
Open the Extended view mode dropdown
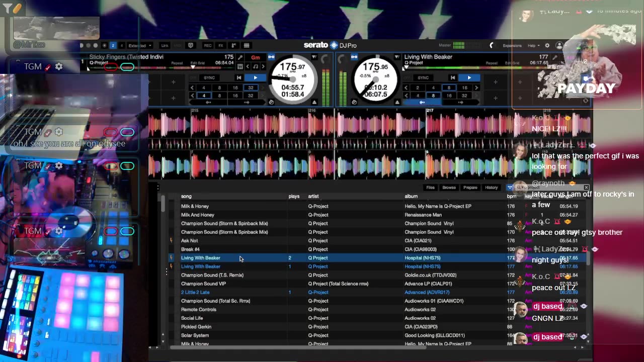tap(139, 45)
